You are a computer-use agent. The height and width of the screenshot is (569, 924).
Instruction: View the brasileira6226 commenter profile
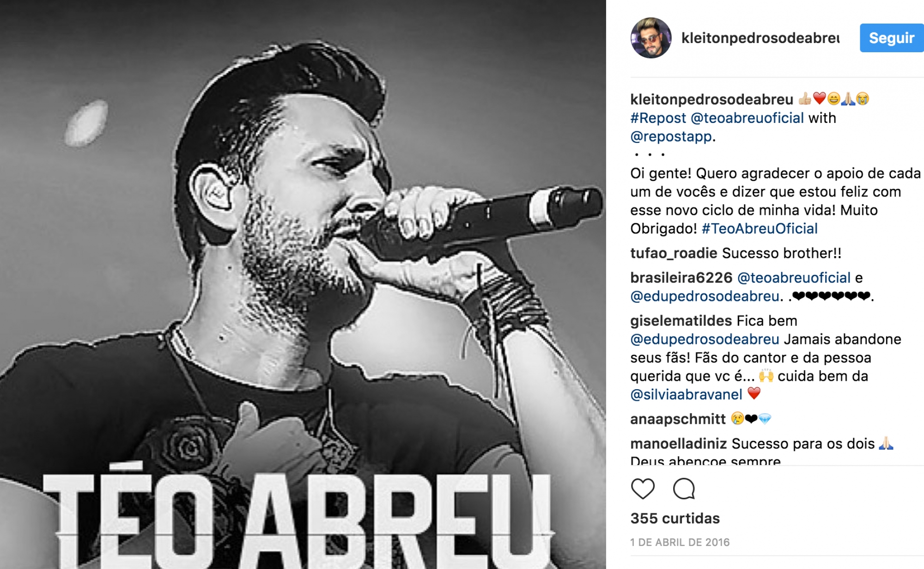[x=681, y=278]
